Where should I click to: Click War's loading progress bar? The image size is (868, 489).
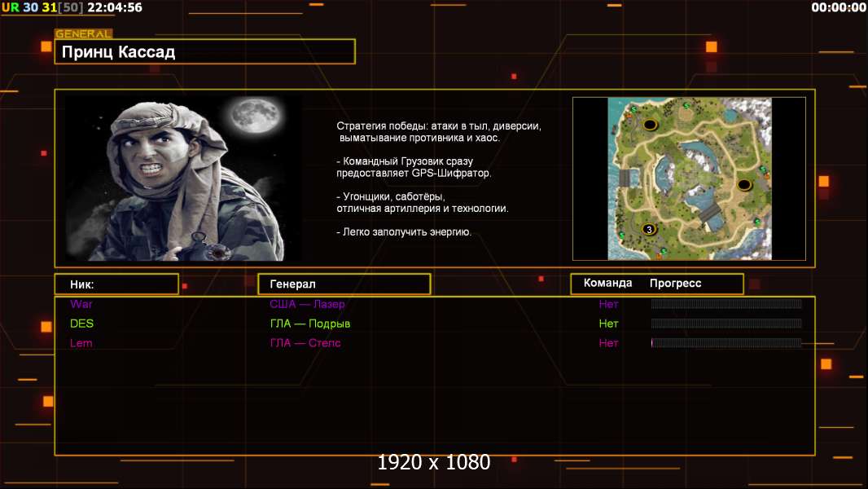(x=726, y=303)
